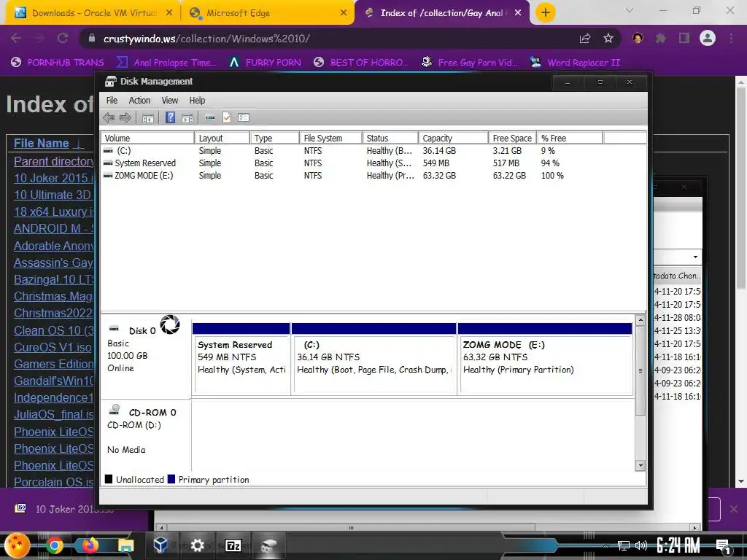Sort by the File System column header
The image size is (747, 560).
click(x=330, y=138)
